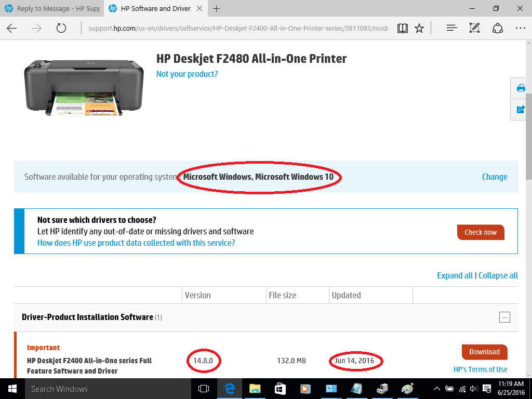Reload the page with Refresh icon

click(61, 28)
